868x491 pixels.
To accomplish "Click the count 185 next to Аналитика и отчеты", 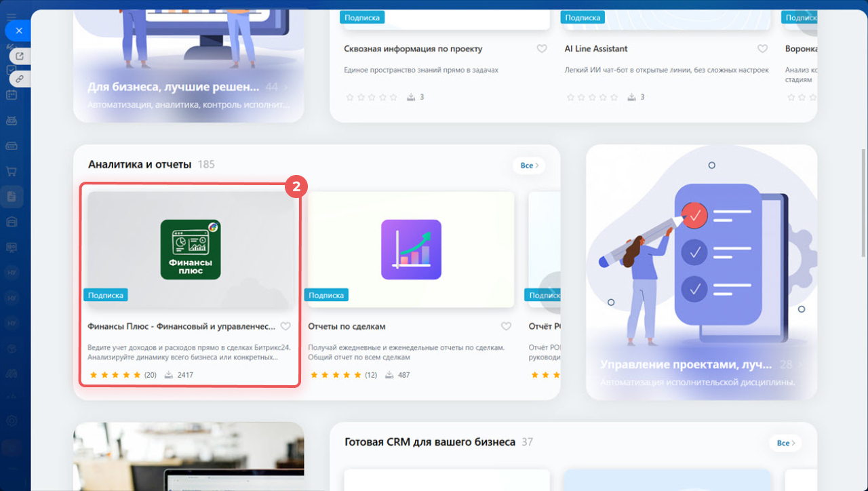I will tap(206, 164).
